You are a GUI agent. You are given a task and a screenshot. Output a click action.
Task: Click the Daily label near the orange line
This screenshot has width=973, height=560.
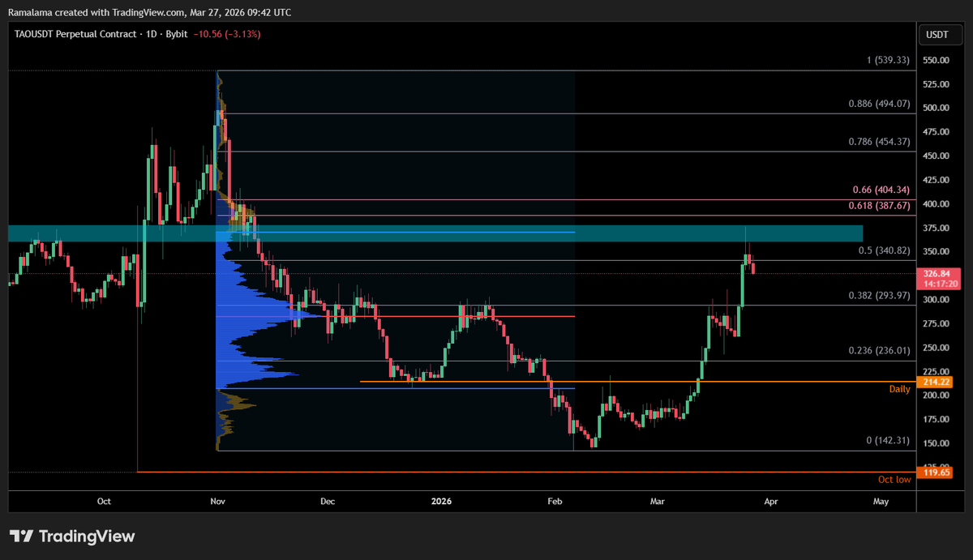(x=900, y=388)
